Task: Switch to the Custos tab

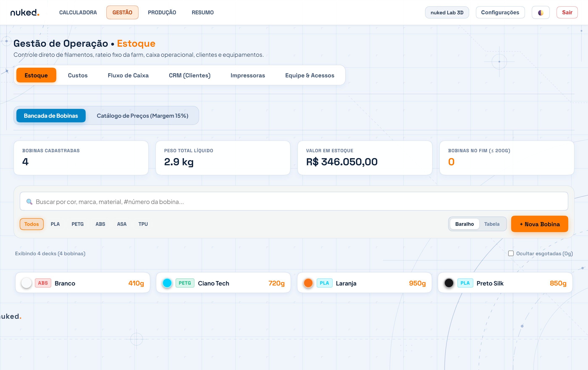Action: (78, 75)
